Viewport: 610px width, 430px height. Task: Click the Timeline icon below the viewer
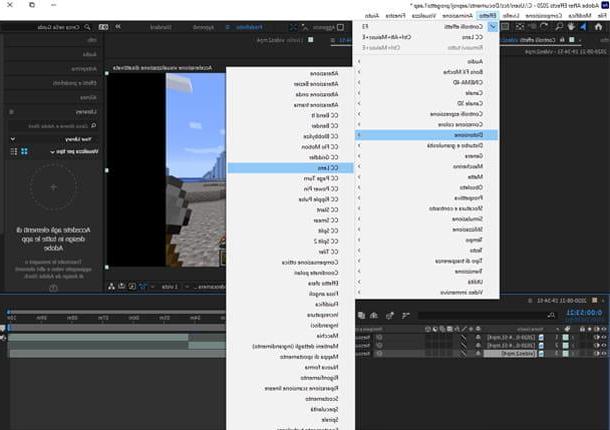tap(122, 286)
